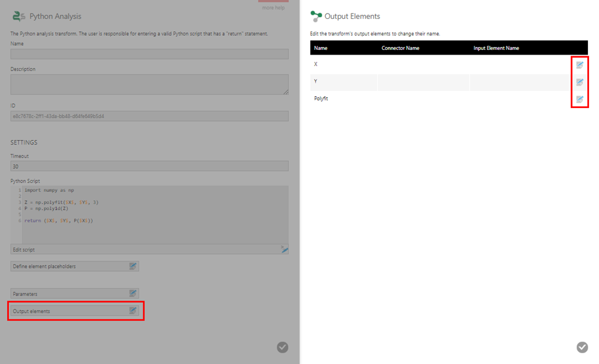This screenshot has height=364, width=599.
Task: Click the edit icon for Polyfit output element
Action: 579,99
